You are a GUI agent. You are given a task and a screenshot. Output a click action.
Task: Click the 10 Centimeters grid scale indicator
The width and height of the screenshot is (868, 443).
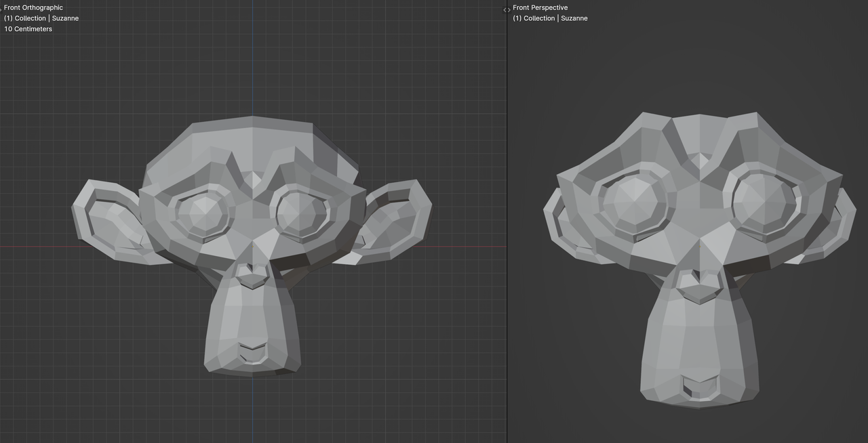point(28,29)
